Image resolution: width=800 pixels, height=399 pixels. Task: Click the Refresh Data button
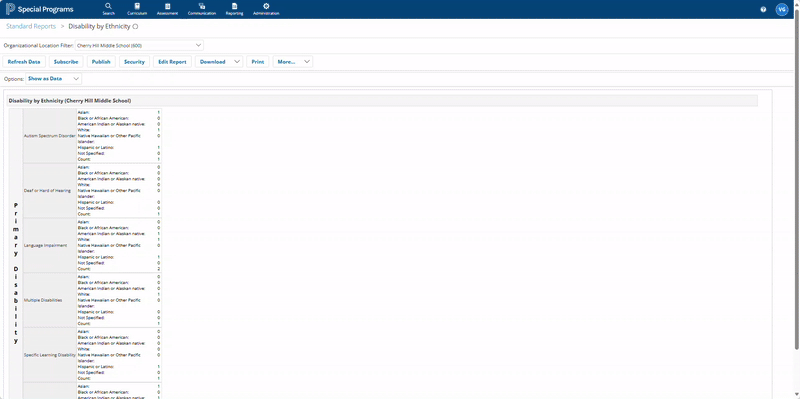24,62
